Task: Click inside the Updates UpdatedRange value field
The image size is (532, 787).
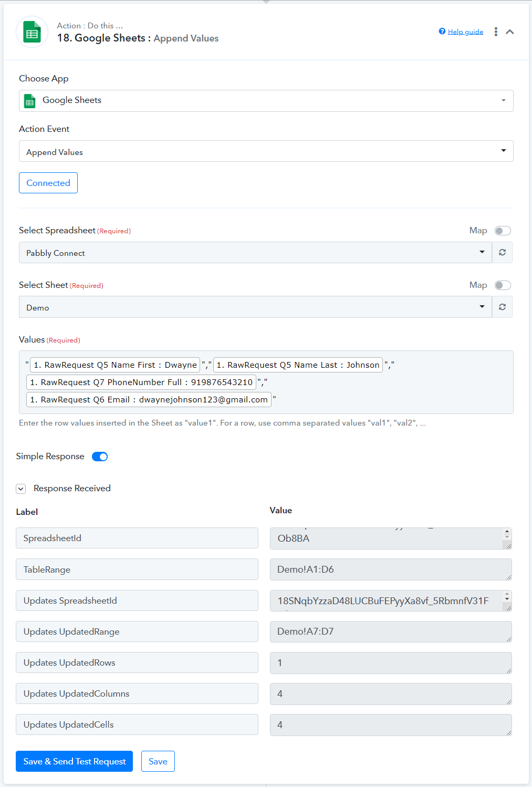Action: point(391,631)
